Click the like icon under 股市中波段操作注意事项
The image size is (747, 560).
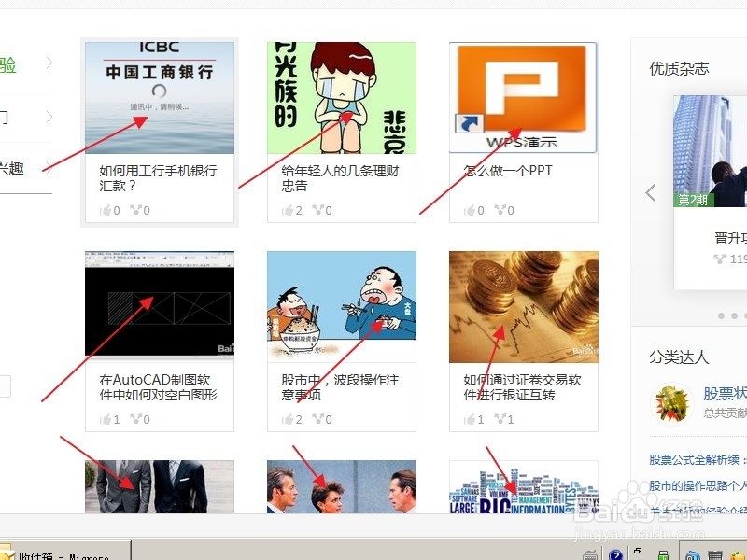(x=289, y=419)
